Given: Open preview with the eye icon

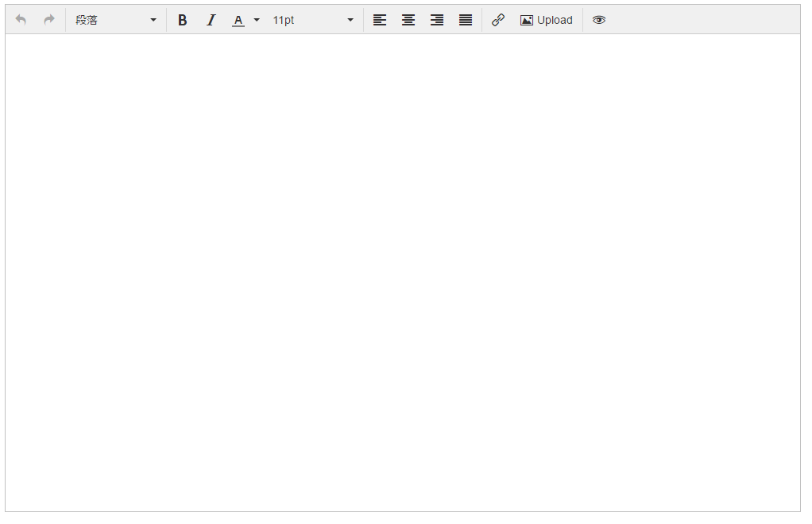Looking at the screenshot, I should [x=599, y=20].
